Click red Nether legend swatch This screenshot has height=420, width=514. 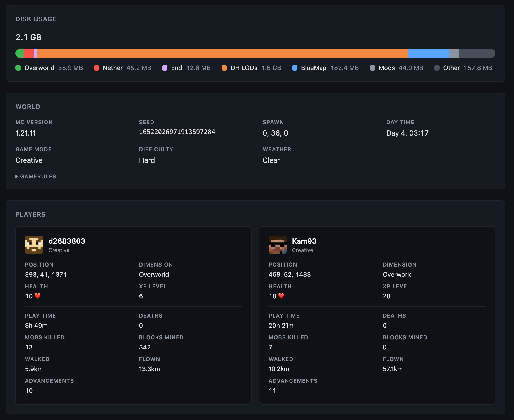pyautogui.click(x=97, y=68)
